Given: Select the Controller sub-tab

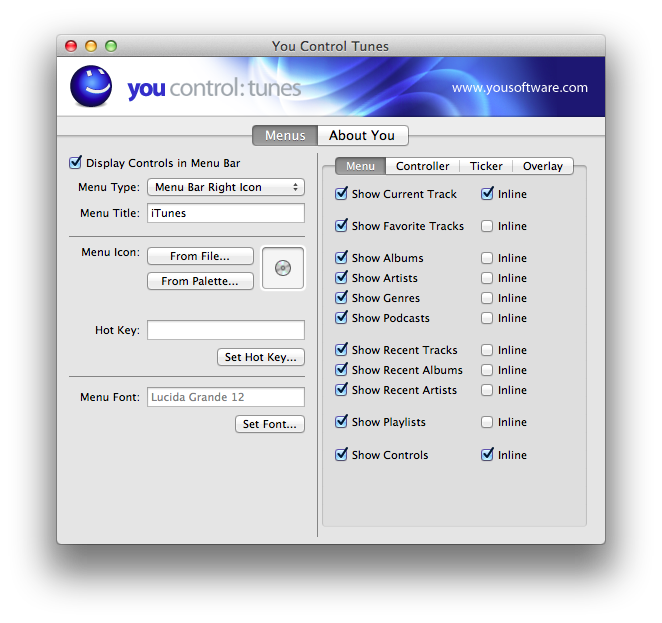Looking at the screenshot, I should (x=422, y=166).
